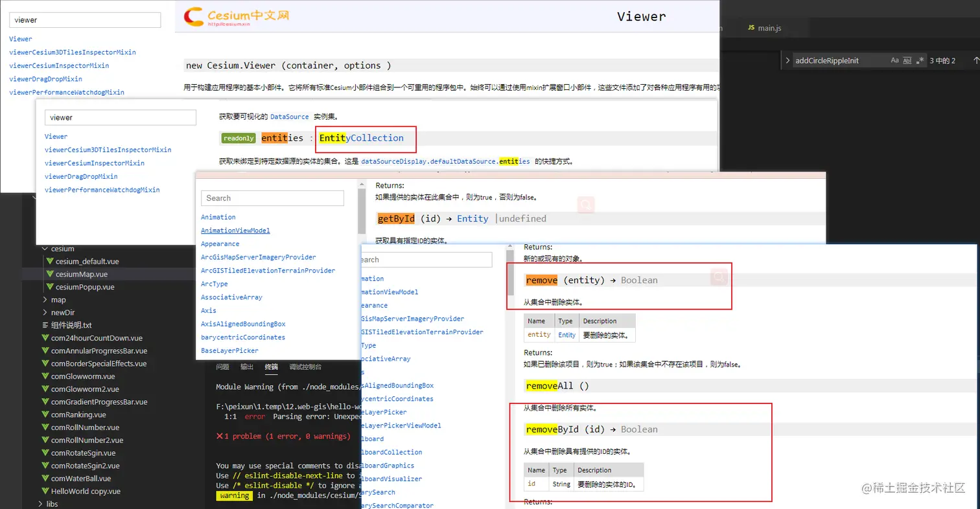Click the Vue icon of comRollNumber2.vue
Image resolution: width=980 pixels, height=509 pixels.
[x=45, y=440]
